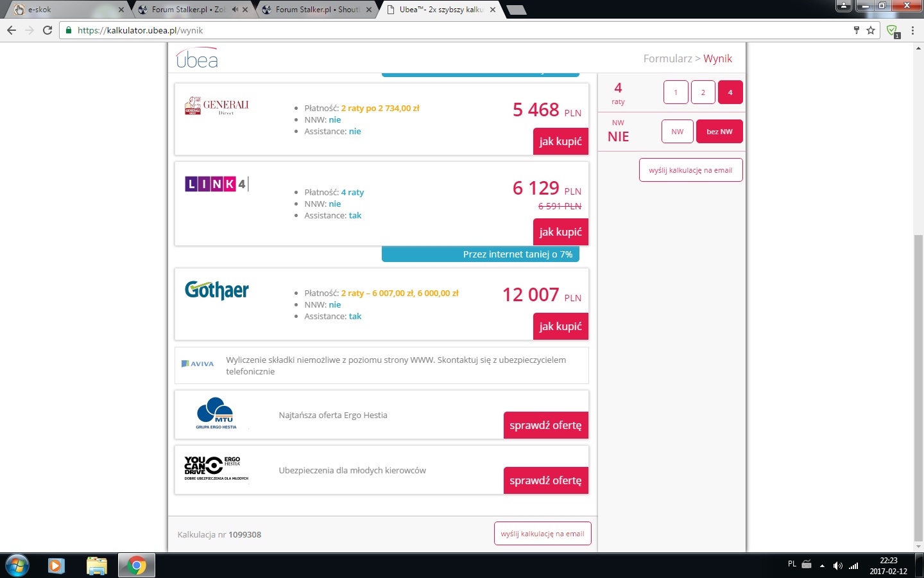
Task: Click the Przez internet taniej o 7% banner
Action: [x=481, y=254]
